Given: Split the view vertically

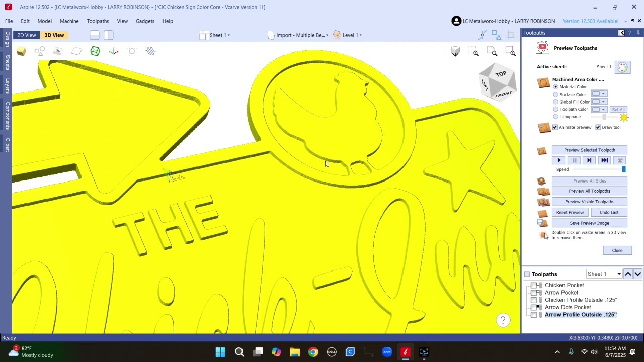Looking at the screenshot, I should point(108,35).
